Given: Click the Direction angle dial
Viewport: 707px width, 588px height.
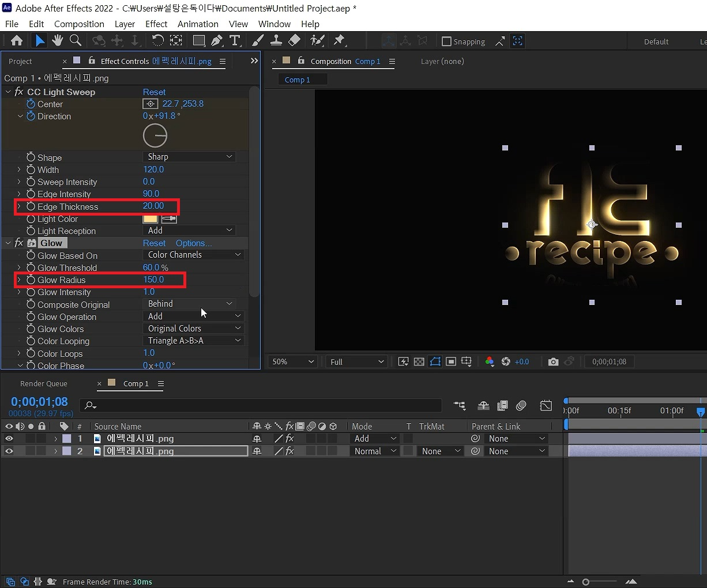Looking at the screenshot, I should (x=155, y=136).
